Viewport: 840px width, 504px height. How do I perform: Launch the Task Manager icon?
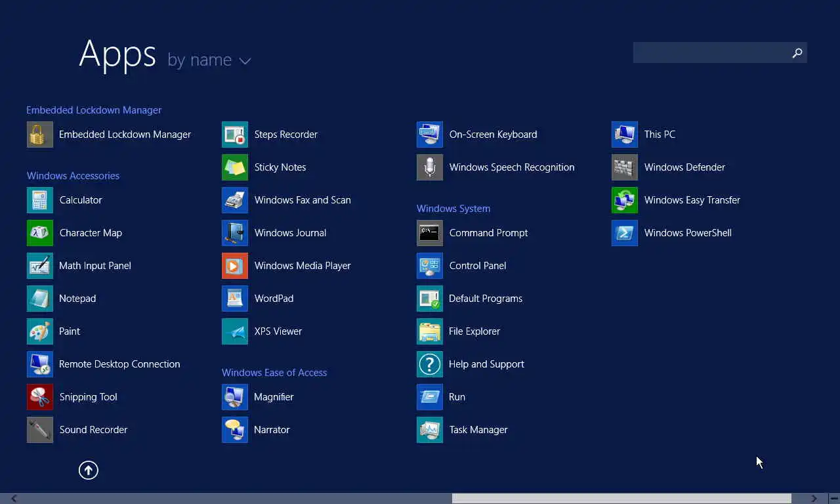[x=430, y=430]
